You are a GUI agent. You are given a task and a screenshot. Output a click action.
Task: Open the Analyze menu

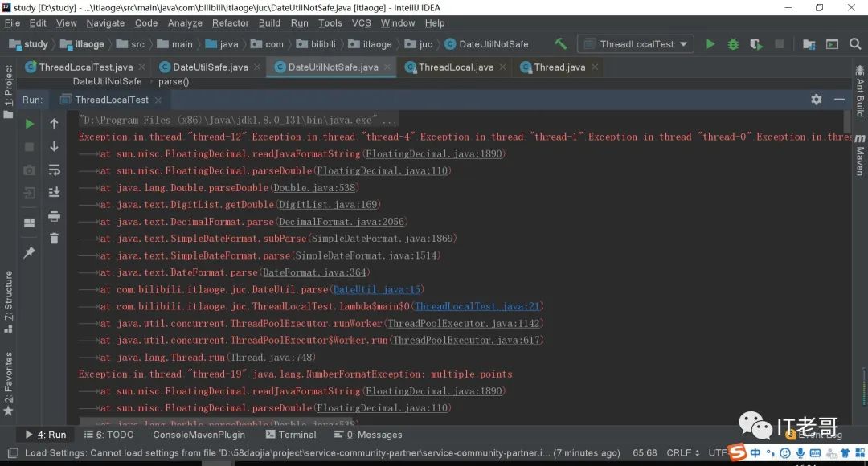185,23
